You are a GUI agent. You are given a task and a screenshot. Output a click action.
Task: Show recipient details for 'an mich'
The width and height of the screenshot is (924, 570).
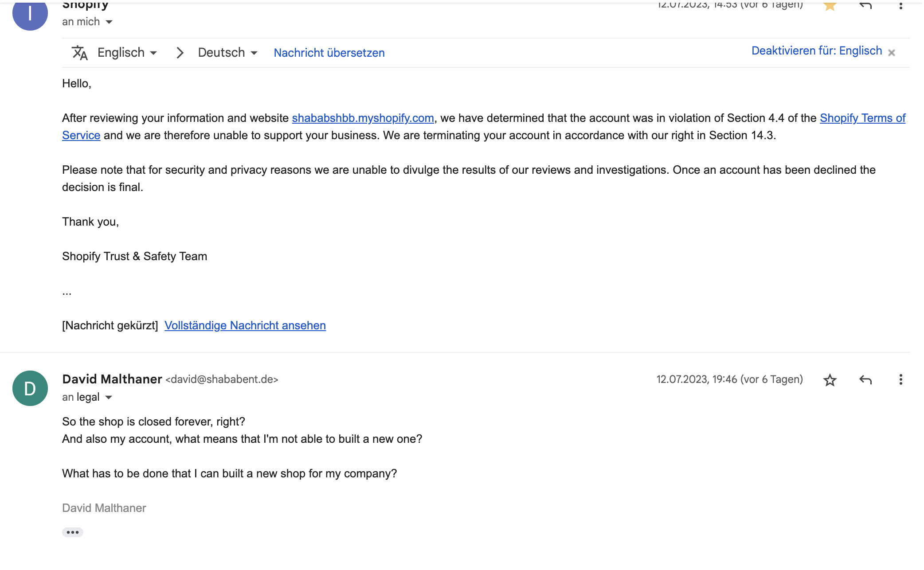(109, 22)
